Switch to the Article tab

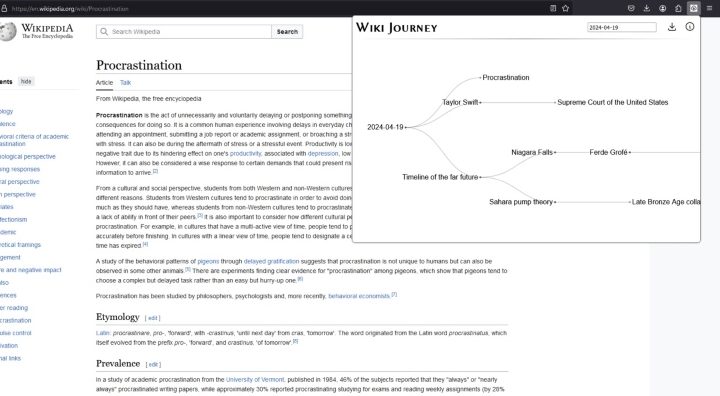[104, 83]
